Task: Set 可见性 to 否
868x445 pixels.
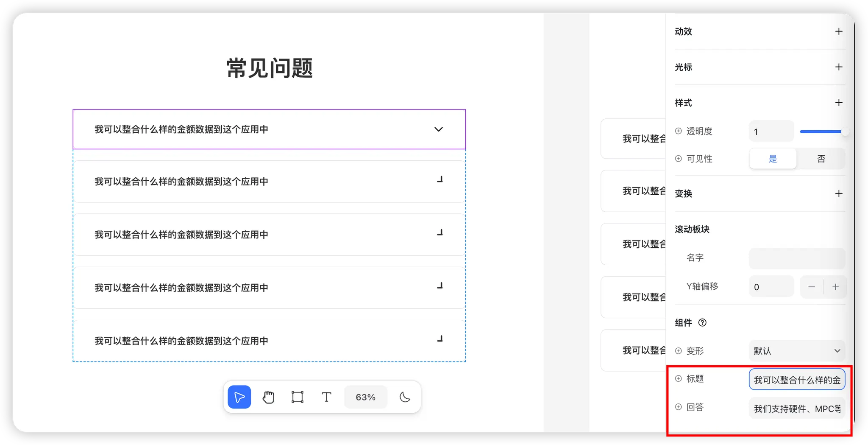Action: coord(821,159)
